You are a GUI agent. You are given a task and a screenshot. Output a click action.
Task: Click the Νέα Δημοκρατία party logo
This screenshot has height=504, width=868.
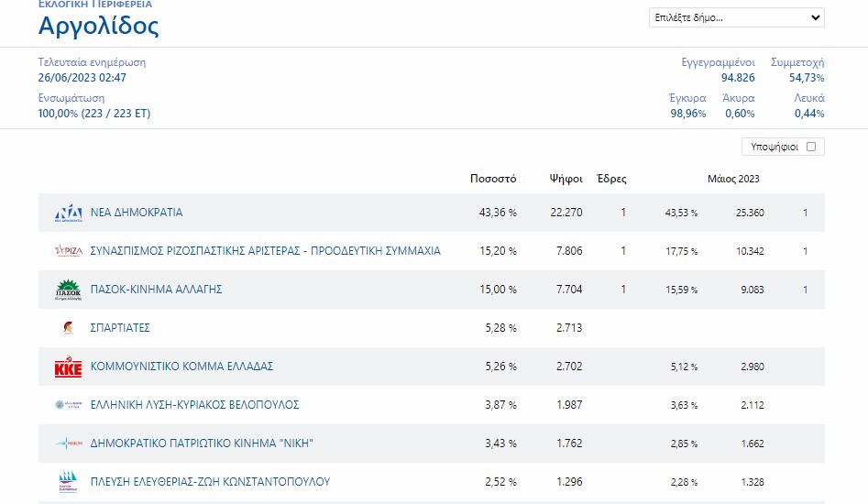click(x=68, y=213)
